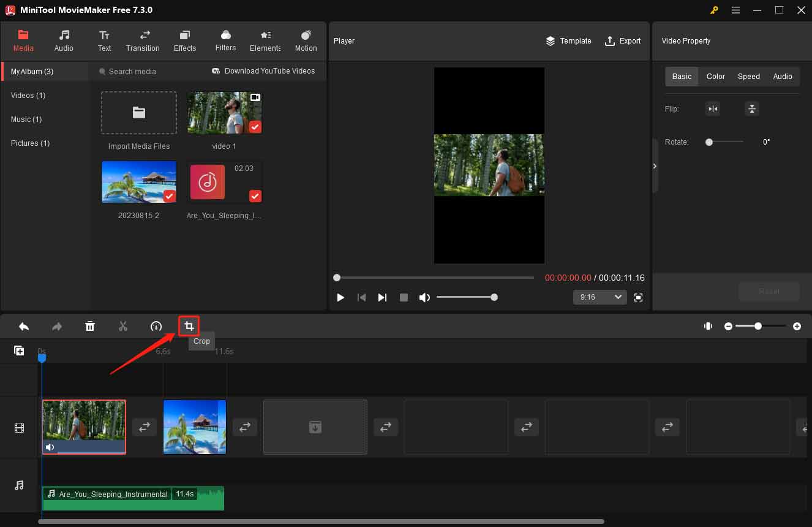Click the Rotate slider handle
The height and width of the screenshot is (527, 812).
pyautogui.click(x=709, y=142)
